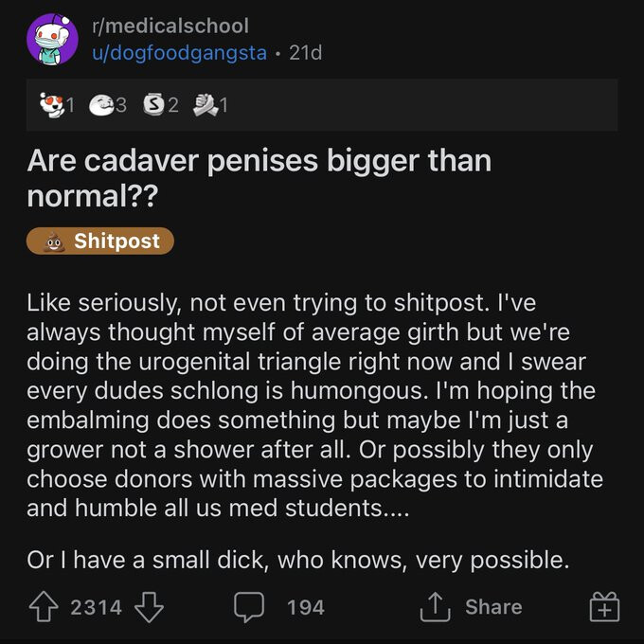Image resolution: width=644 pixels, height=644 pixels.
Task: Click the 21d post timestamp
Action: (305, 53)
